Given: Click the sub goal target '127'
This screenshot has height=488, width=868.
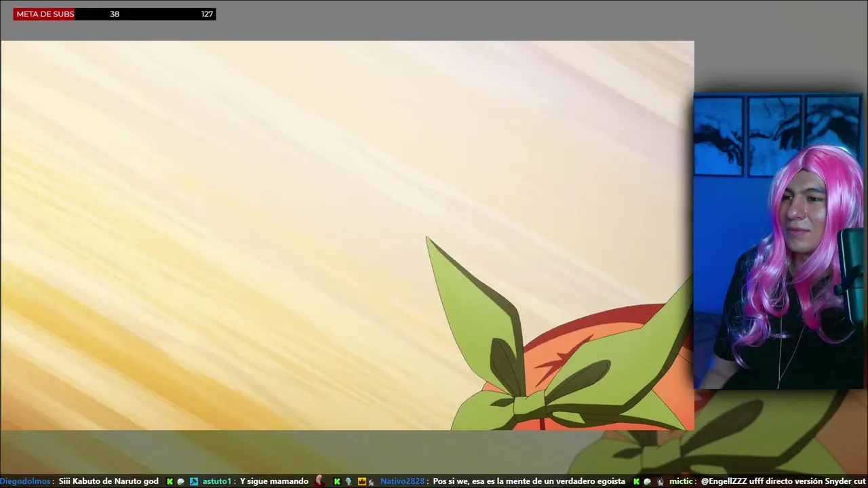Looking at the screenshot, I should [207, 14].
